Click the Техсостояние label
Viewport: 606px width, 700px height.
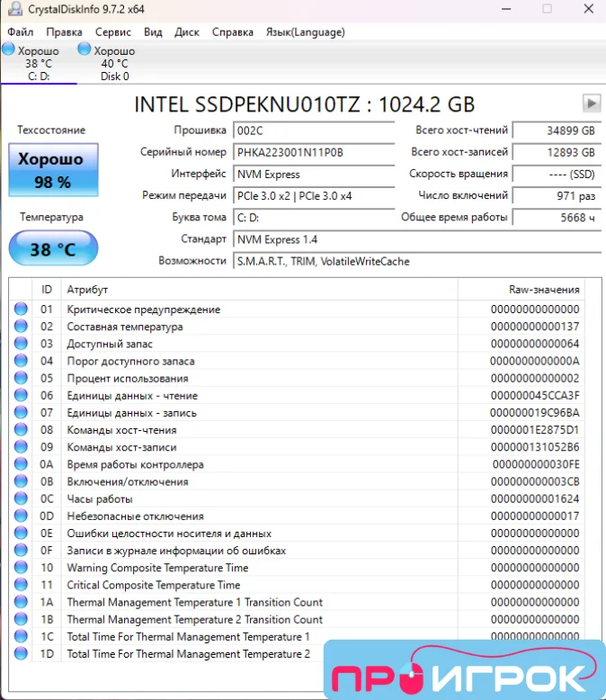tap(51, 130)
